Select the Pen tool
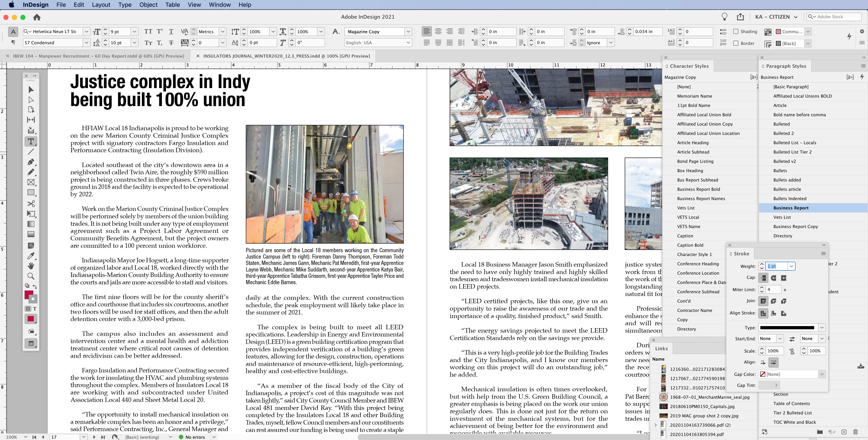The width and height of the screenshot is (868, 440). tap(31, 162)
